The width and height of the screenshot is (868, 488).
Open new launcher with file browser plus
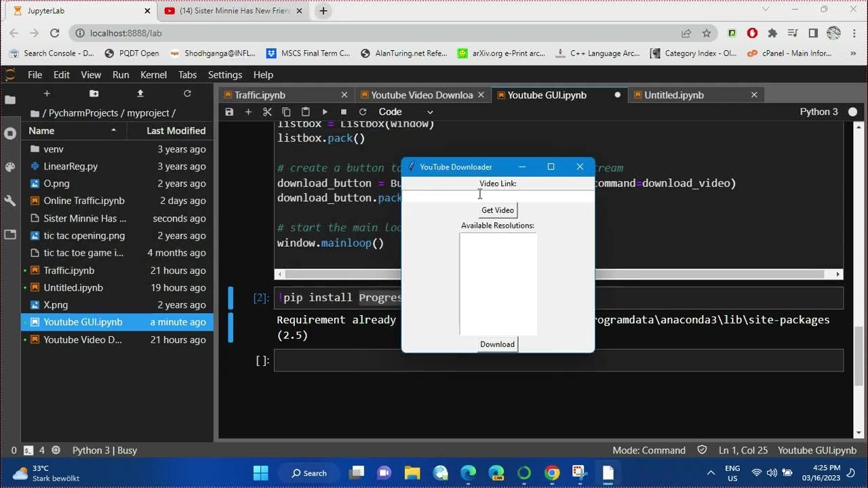click(47, 94)
